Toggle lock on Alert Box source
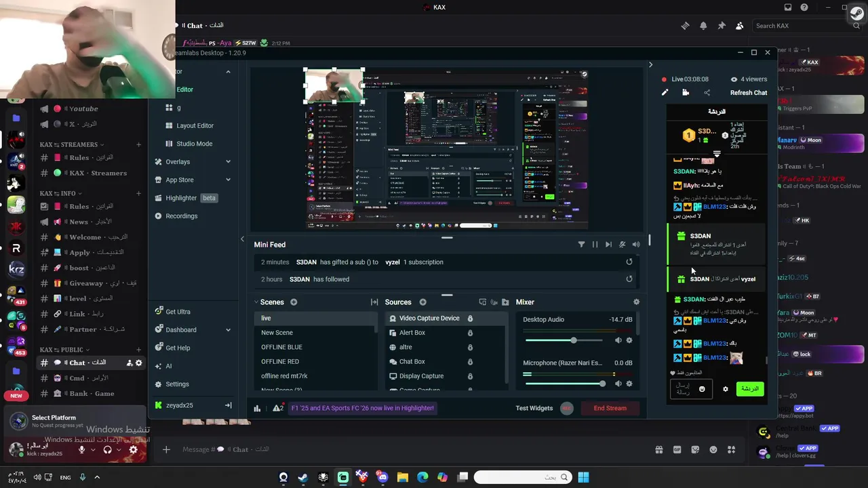This screenshot has height=488, width=868. pyautogui.click(x=470, y=333)
